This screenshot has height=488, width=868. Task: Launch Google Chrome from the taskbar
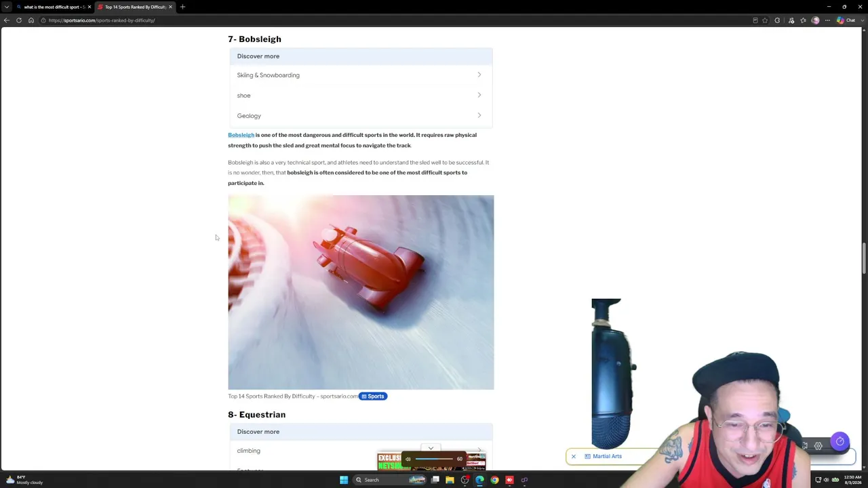pyautogui.click(x=494, y=480)
